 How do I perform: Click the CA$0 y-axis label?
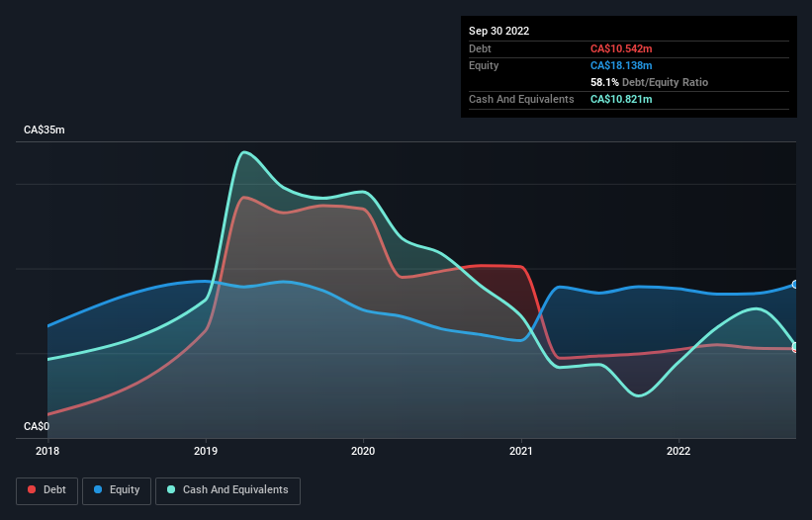point(37,426)
